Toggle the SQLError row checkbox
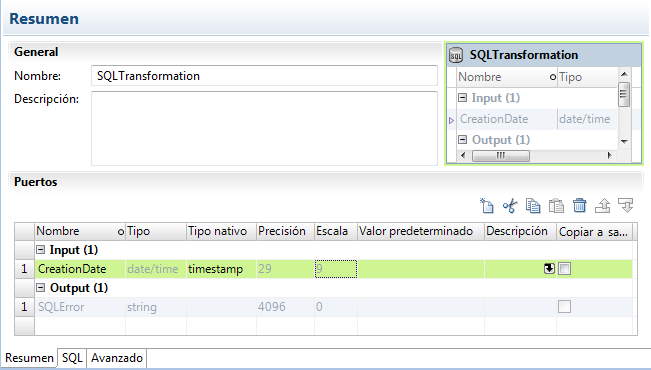This screenshot has height=370, width=651. [564, 307]
